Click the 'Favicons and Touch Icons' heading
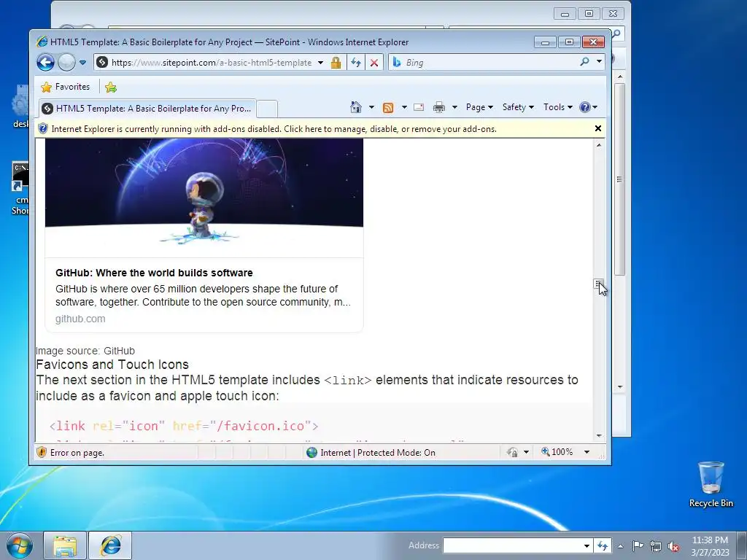747x560 pixels. [x=112, y=365]
